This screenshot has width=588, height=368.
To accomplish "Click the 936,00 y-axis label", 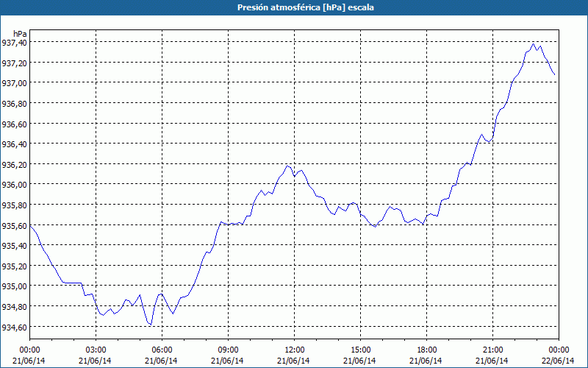I will (x=14, y=185).
